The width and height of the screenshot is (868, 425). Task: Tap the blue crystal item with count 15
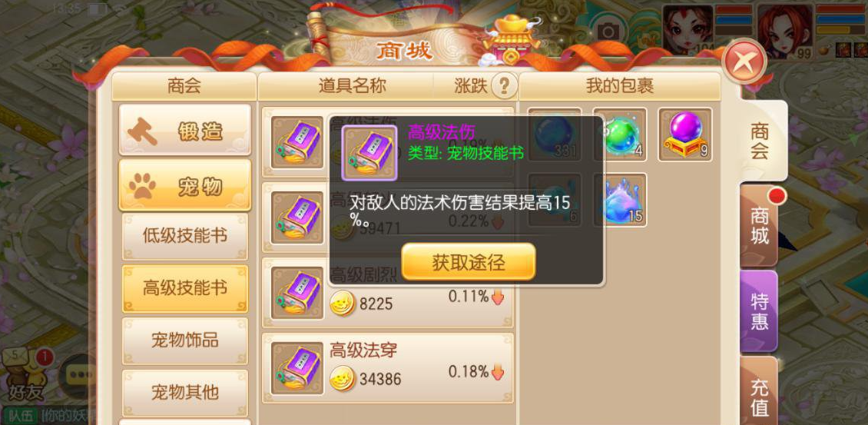click(x=620, y=200)
